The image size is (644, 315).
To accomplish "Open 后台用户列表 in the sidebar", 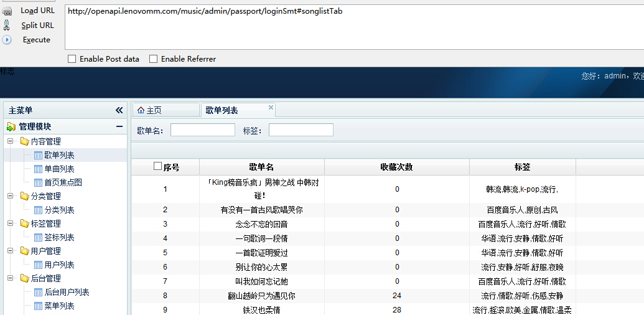I will point(67,292).
